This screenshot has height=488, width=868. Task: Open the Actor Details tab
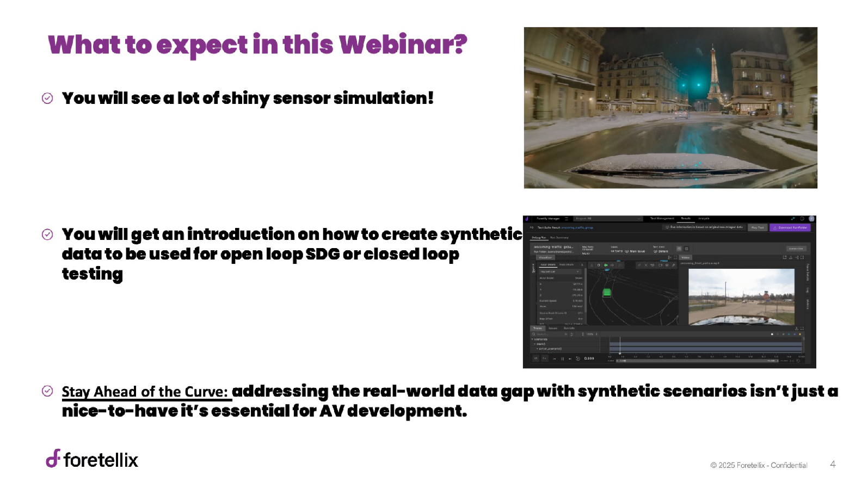point(548,264)
